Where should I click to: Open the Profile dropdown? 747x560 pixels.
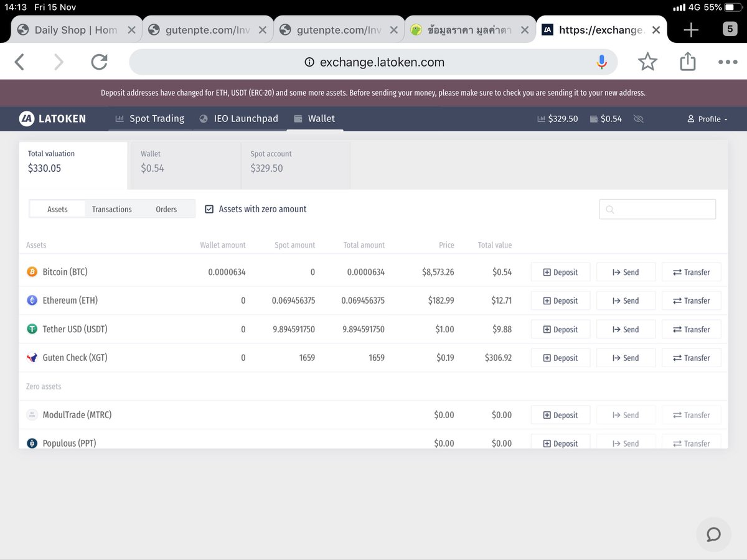click(x=707, y=119)
